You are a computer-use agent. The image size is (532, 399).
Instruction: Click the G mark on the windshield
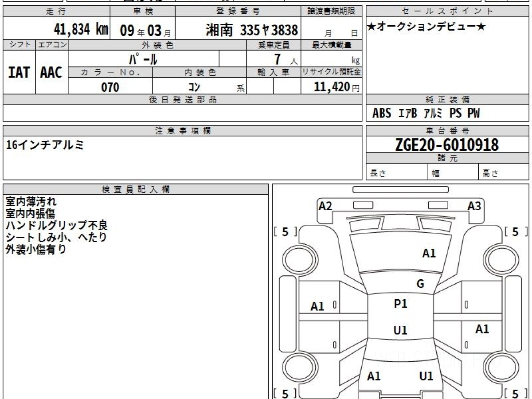click(420, 284)
